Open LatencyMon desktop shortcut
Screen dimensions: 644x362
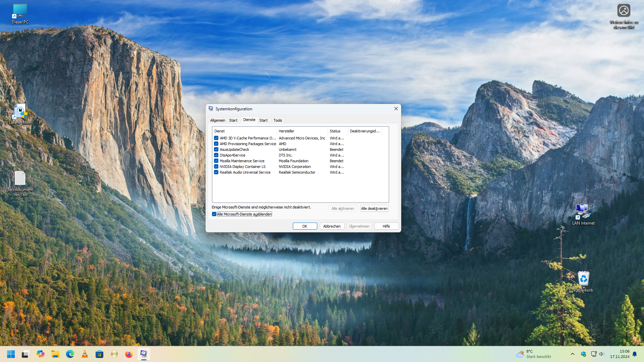pyautogui.click(x=20, y=112)
